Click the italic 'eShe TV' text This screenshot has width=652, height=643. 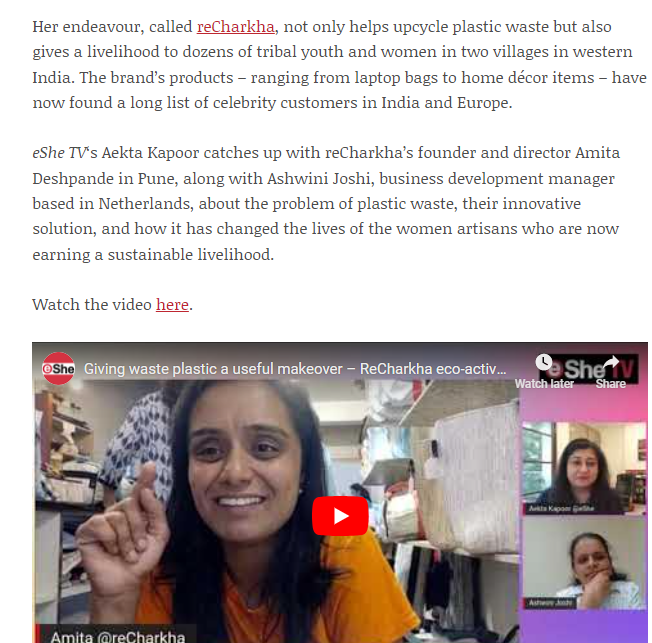tap(60, 153)
